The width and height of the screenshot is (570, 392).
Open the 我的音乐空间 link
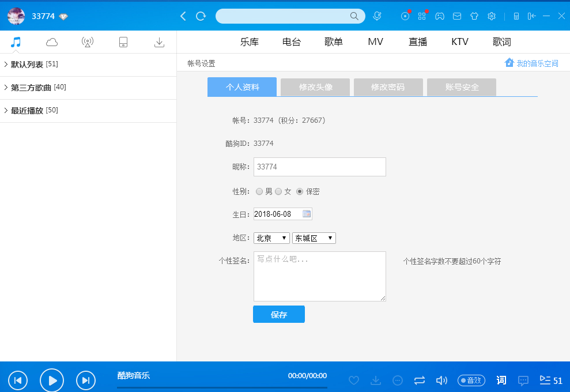(531, 63)
